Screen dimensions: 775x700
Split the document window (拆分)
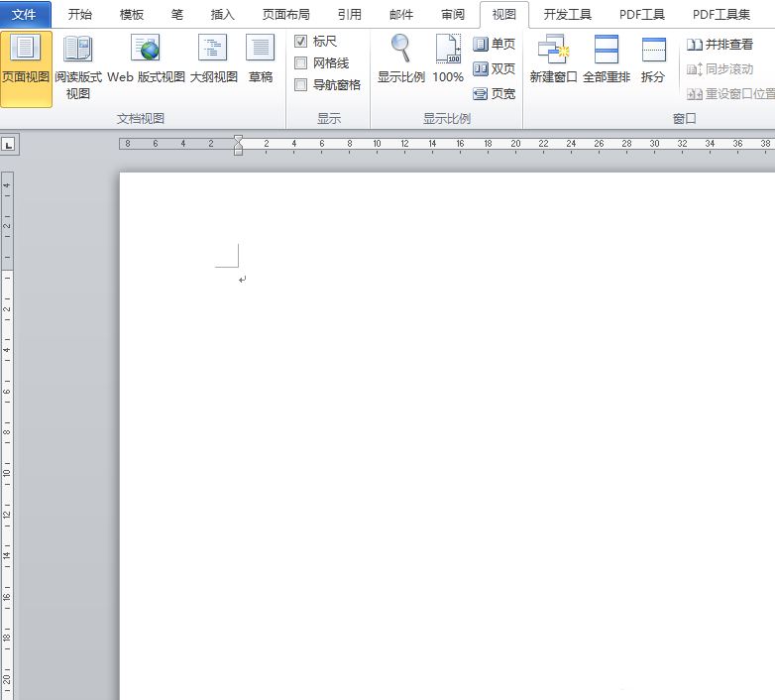click(x=653, y=59)
